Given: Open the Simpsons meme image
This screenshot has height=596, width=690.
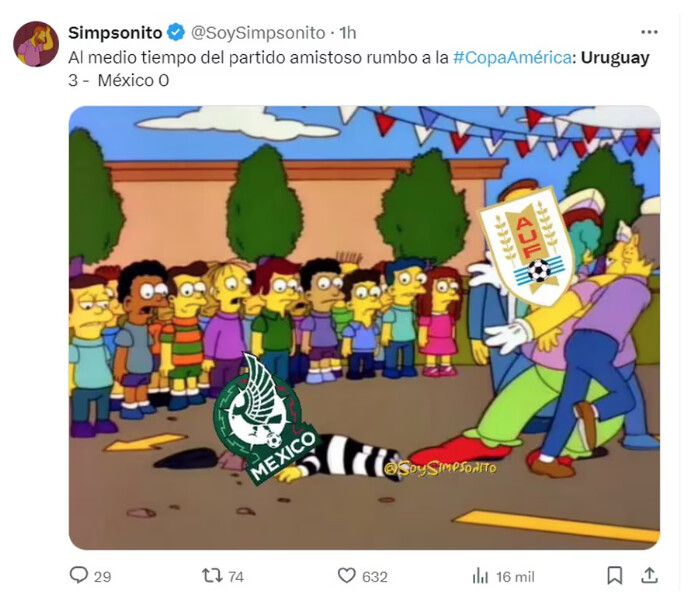Looking at the screenshot, I should (x=364, y=328).
